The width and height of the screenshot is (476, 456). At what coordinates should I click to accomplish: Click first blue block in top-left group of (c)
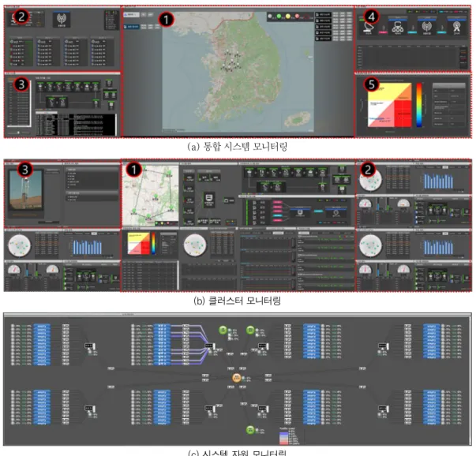[42, 326]
